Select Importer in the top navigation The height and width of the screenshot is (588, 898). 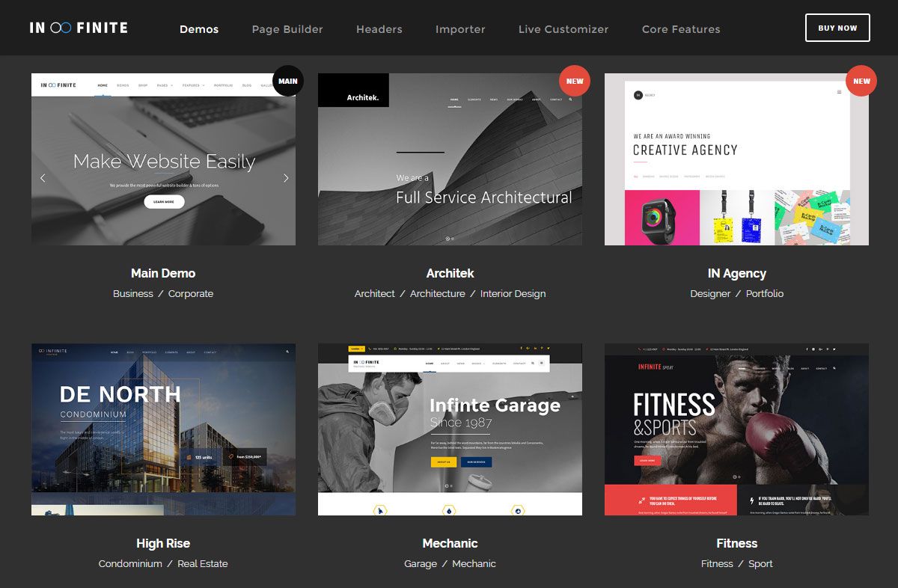[x=460, y=29]
